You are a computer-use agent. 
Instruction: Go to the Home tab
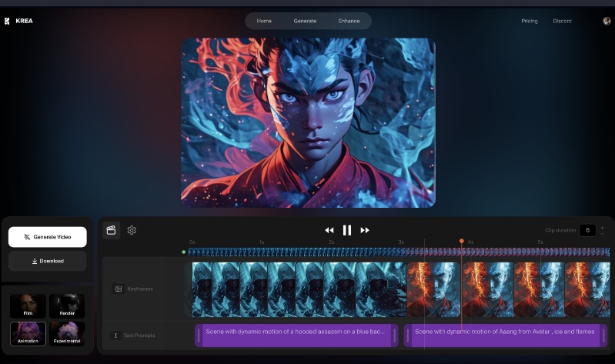tap(264, 21)
